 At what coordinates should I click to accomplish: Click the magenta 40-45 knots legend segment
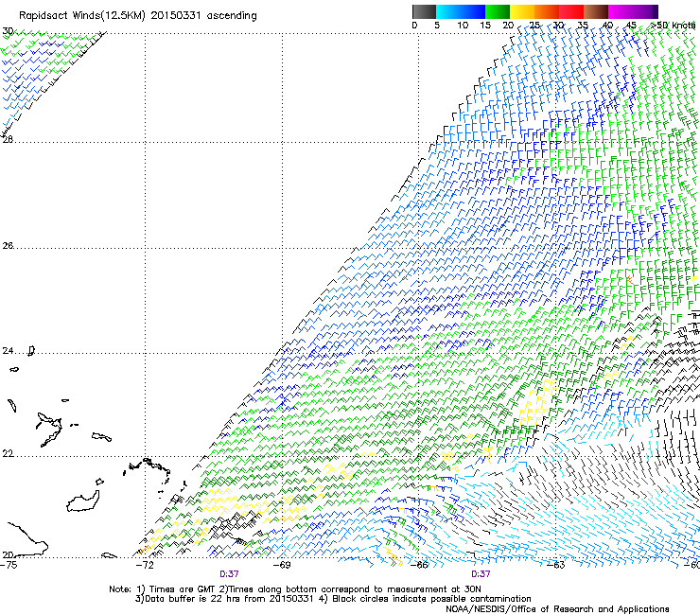[x=621, y=11]
